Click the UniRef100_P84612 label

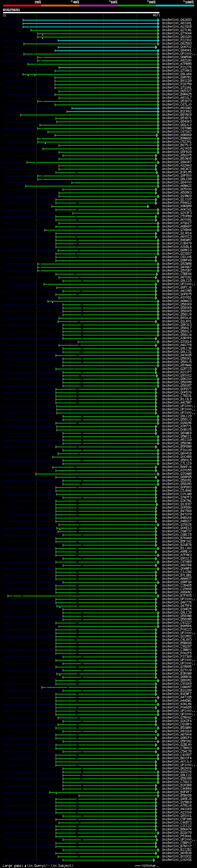(x=177, y=203)
